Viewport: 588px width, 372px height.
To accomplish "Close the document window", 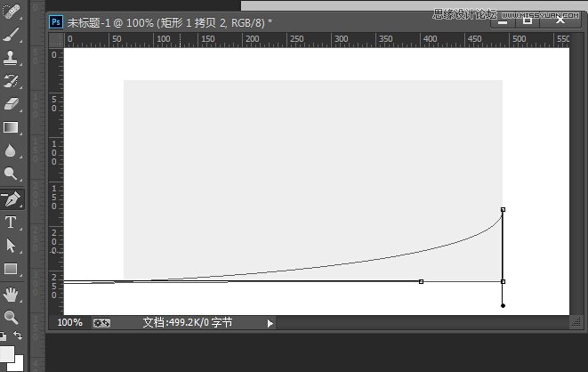I will click(x=560, y=20).
